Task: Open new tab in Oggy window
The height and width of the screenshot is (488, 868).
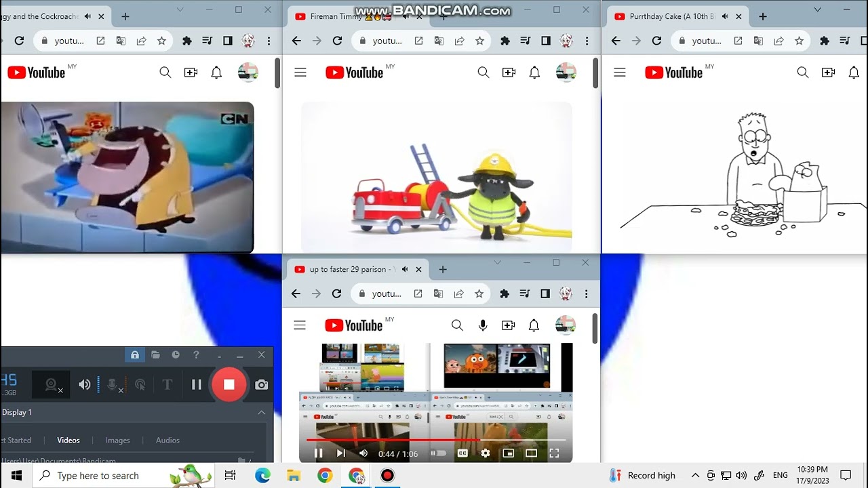Action: coord(125,16)
